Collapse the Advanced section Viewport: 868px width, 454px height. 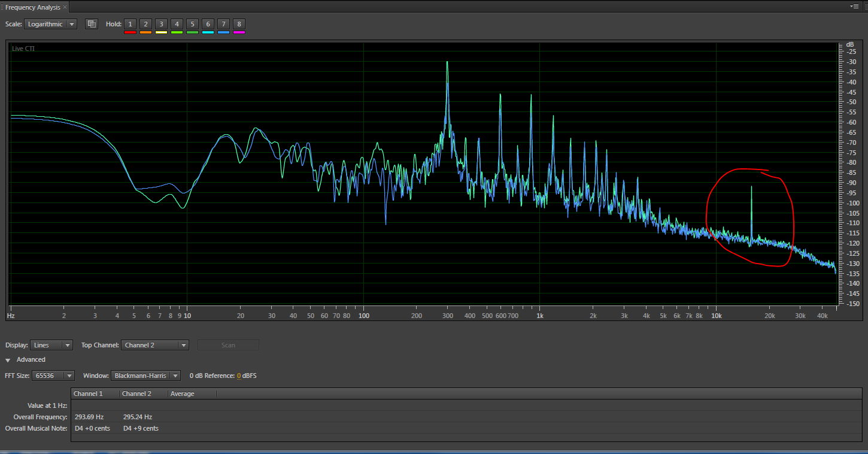8,360
